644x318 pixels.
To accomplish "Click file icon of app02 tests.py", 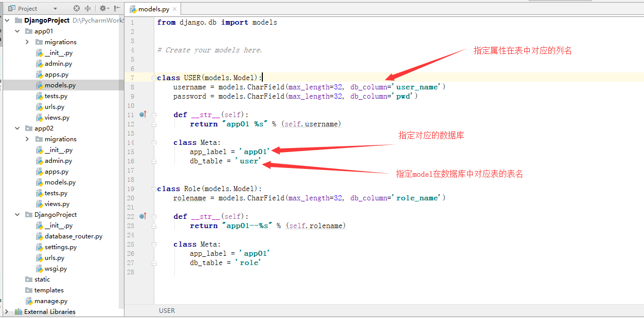I will click(x=39, y=193).
